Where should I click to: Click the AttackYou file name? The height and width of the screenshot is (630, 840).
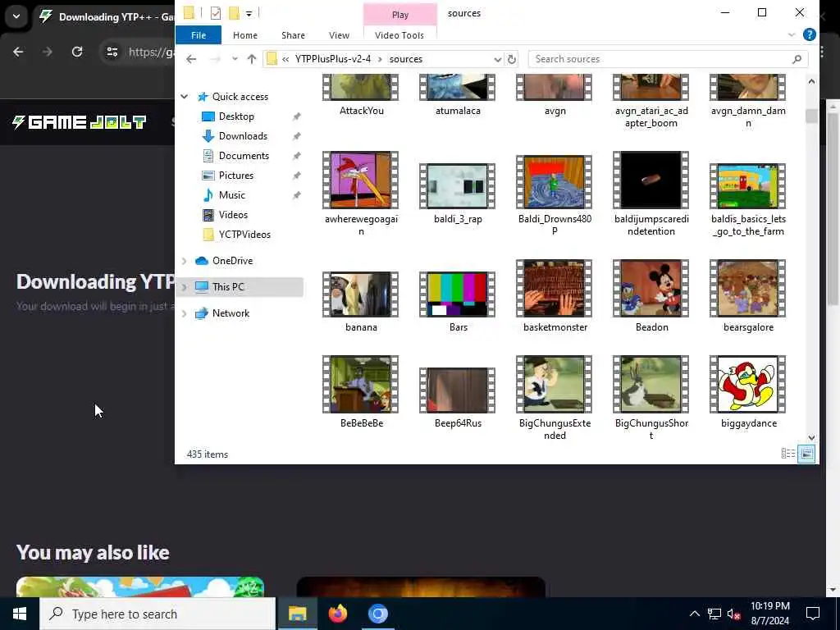pyautogui.click(x=362, y=111)
